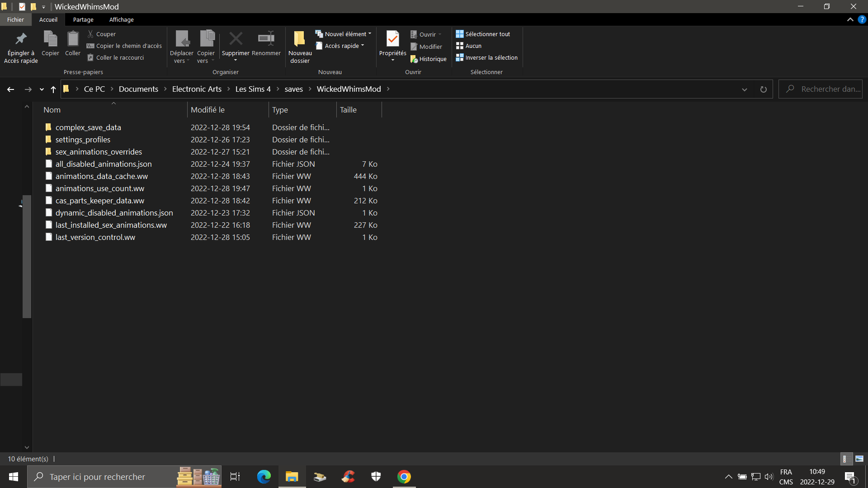Image resolution: width=868 pixels, height=488 pixels.
Task: Go to Ce PC in breadcrumb
Action: (x=94, y=89)
